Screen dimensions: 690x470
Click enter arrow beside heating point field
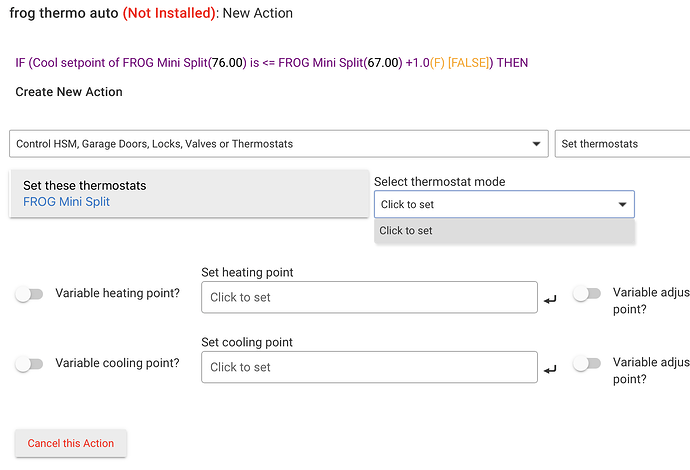coord(549,299)
